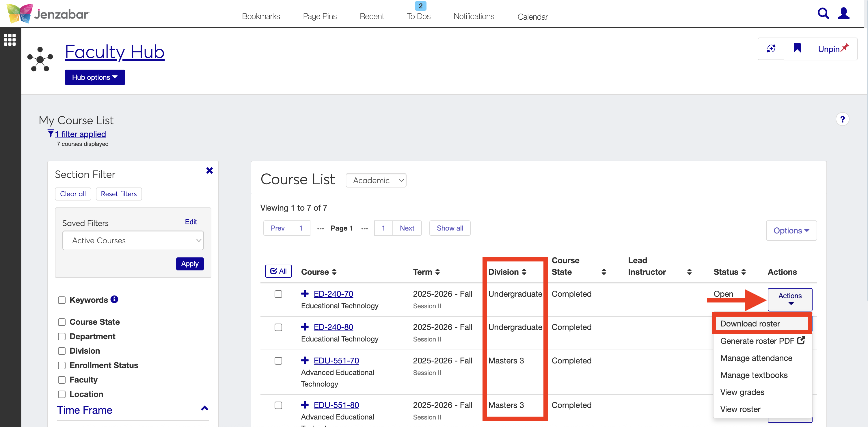
Task: Open the apps grid menu icon
Action: 10,40
